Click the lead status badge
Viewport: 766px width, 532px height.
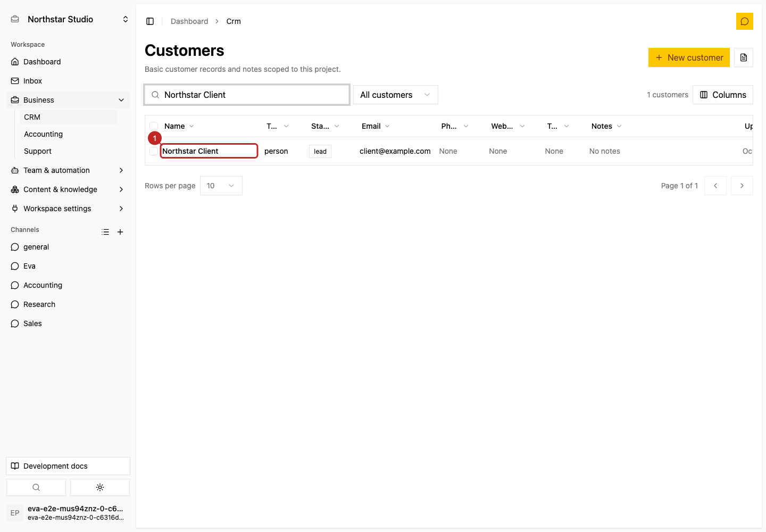click(x=320, y=151)
